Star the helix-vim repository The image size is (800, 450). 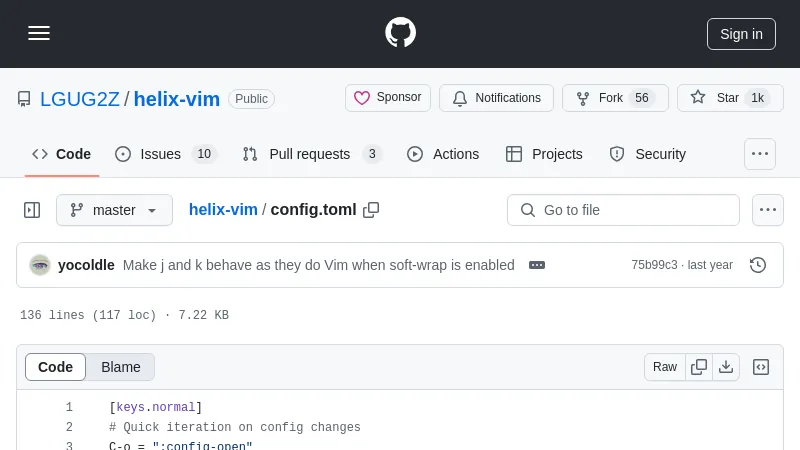[x=729, y=98]
